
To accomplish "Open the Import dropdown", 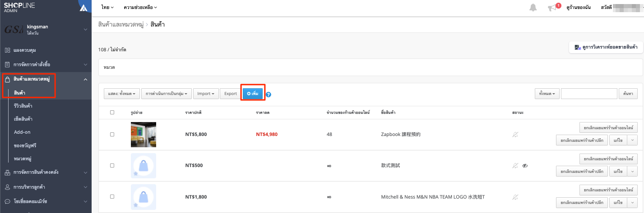I will (206, 94).
